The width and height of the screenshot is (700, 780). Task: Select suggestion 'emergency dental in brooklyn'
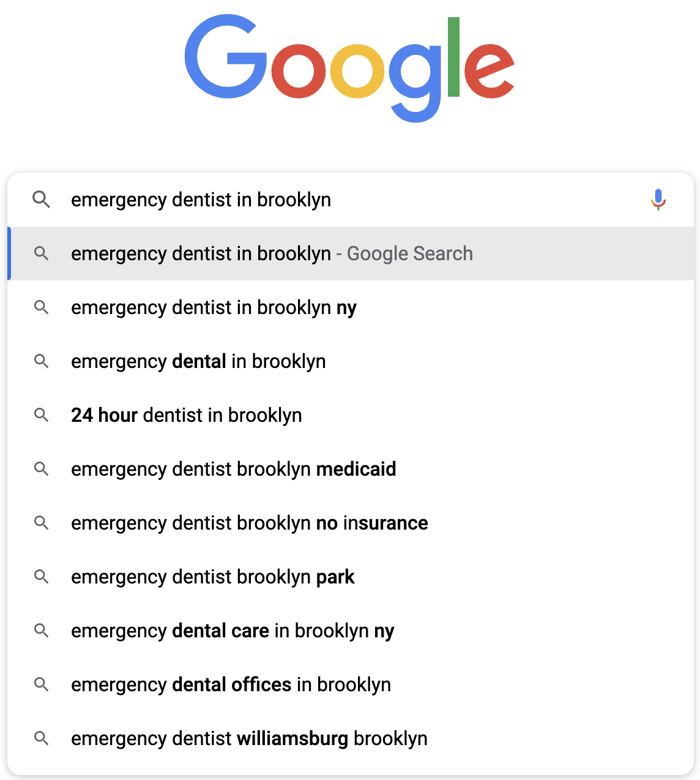351,361
